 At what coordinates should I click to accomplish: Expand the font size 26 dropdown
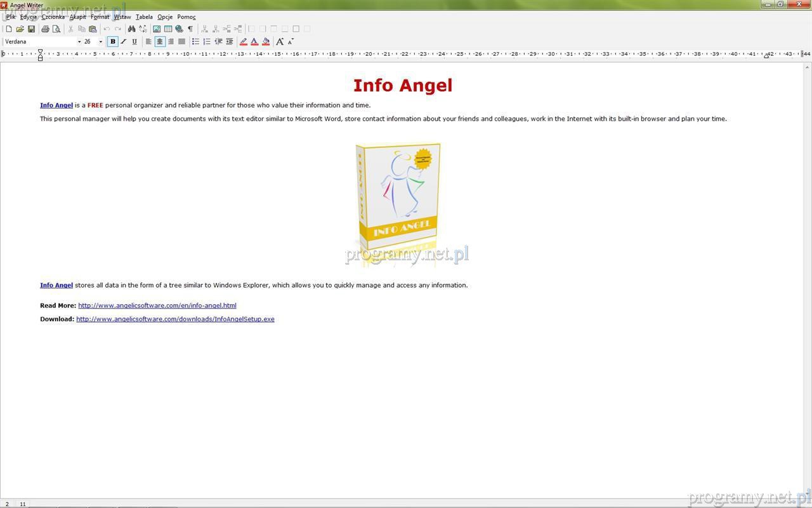(x=100, y=42)
